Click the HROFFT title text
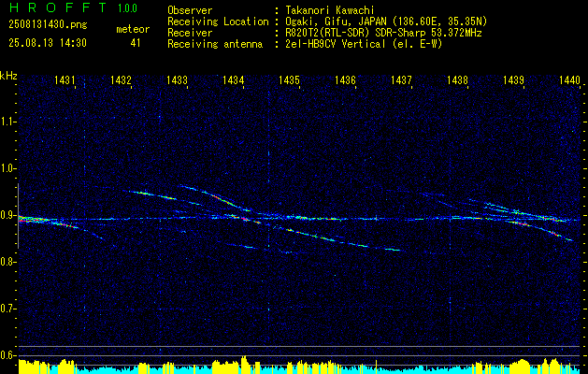Viewport: 588px width, 374px height. (58, 7)
